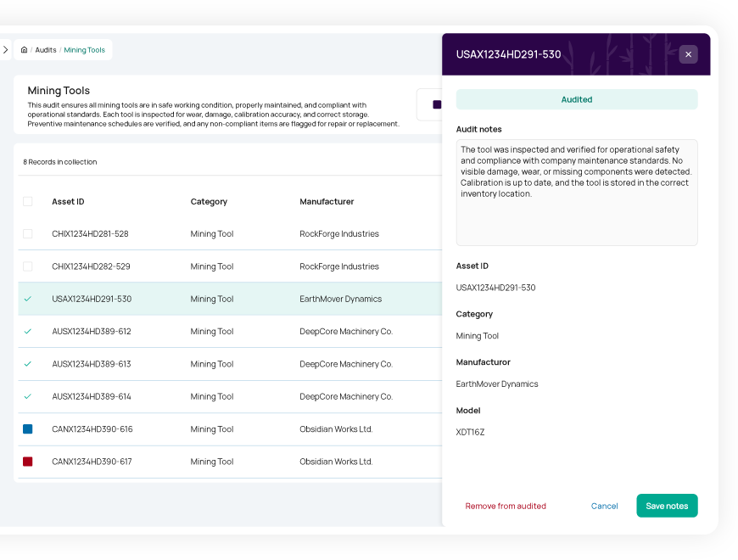Open the Mining Tools breadcrumb item
The width and height of the screenshot is (738, 560).
85,50
